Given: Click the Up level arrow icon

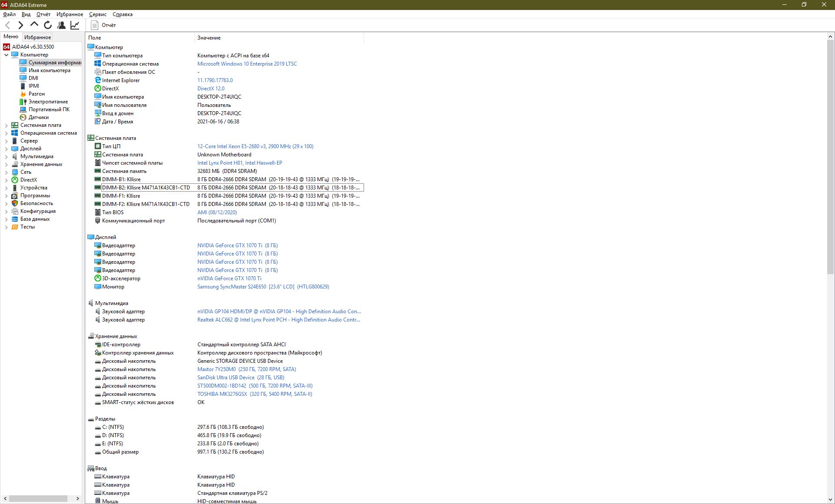Looking at the screenshot, I should tap(34, 25).
